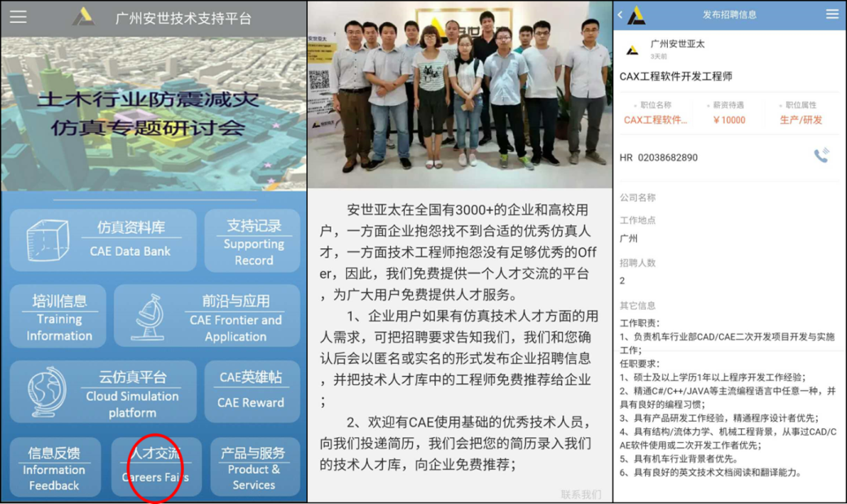Open 信息反馈 Information Feedback tile
Image resolution: width=847 pixels, height=504 pixels.
pyautogui.click(x=55, y=467)
